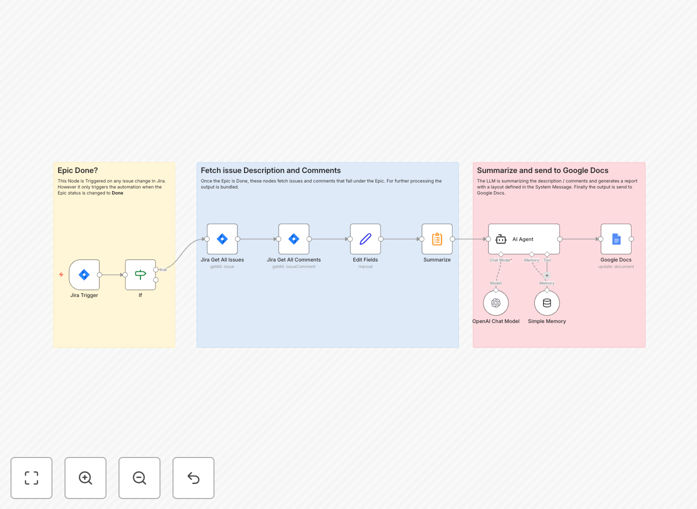Screen dimensions: 697x509
Task: Click the "Epic Done?" sticky note title
Action: click(x=78, y=170)
